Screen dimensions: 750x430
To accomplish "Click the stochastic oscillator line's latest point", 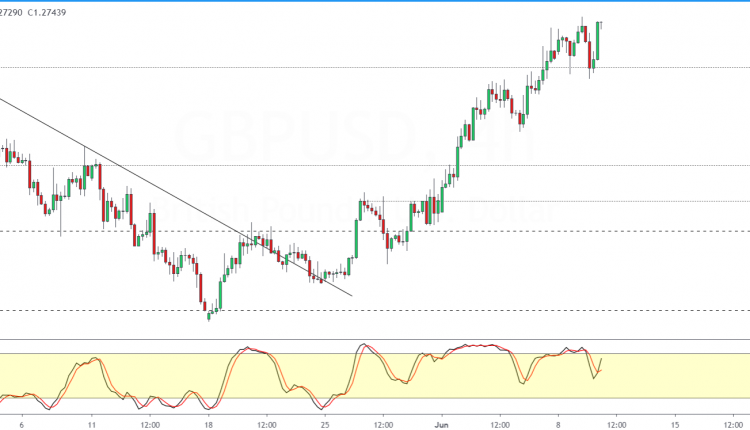I will coord(601,359).
